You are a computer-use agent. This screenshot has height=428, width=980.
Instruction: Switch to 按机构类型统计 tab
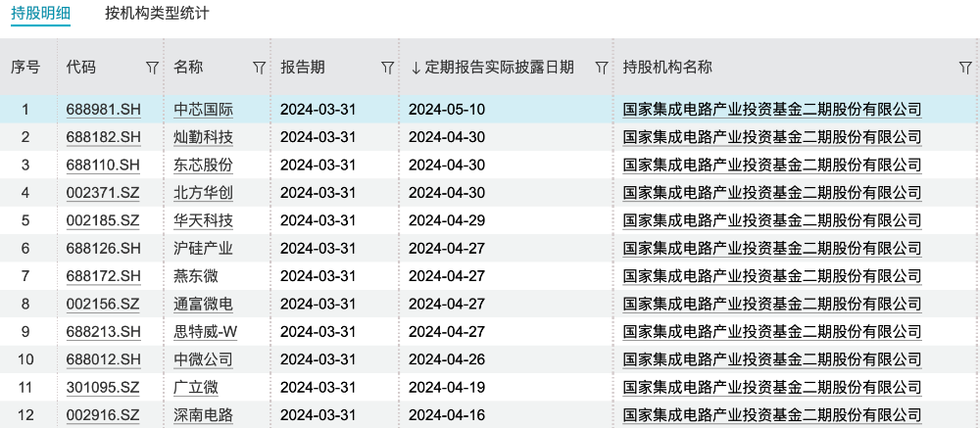pyautogui.click(x=157, y=13)
